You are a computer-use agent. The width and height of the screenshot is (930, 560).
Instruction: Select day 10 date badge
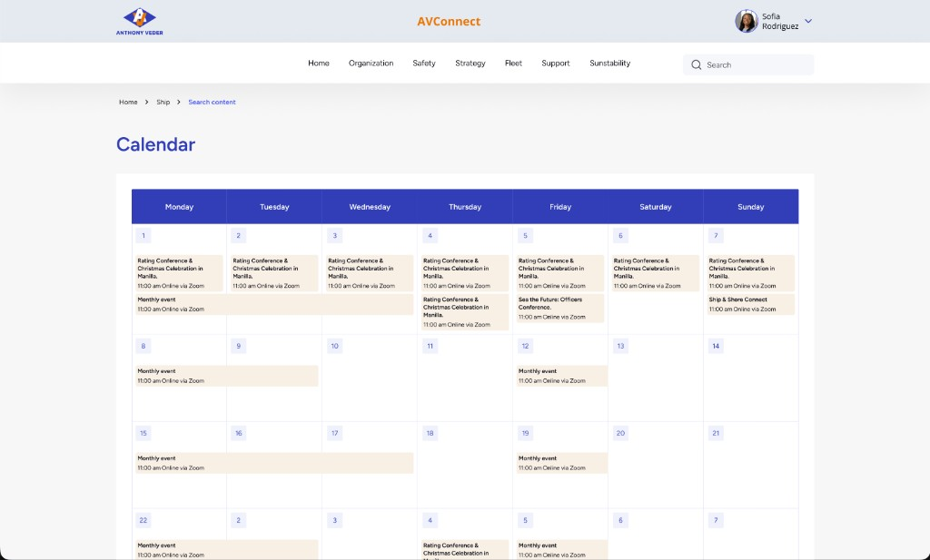pyautogui.click(x=334, y=346)
